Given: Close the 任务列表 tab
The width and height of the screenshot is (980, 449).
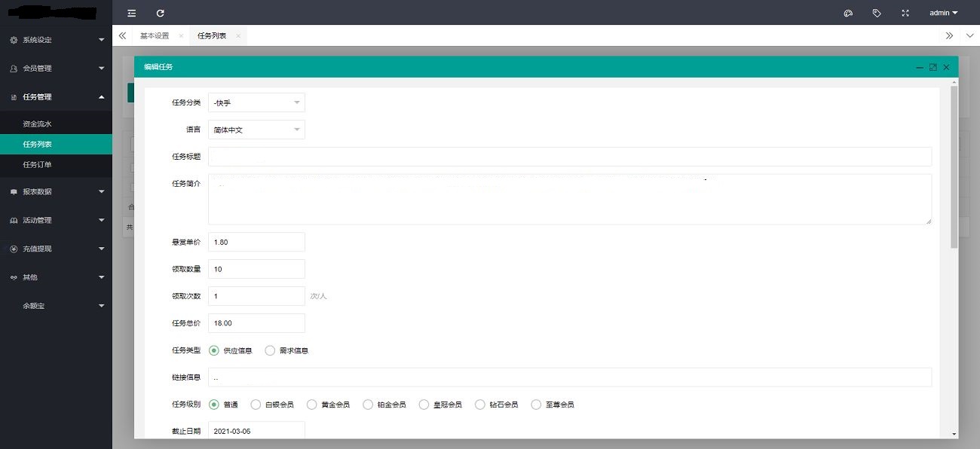Looking at the screenshot, I should [x=238, y=35].
